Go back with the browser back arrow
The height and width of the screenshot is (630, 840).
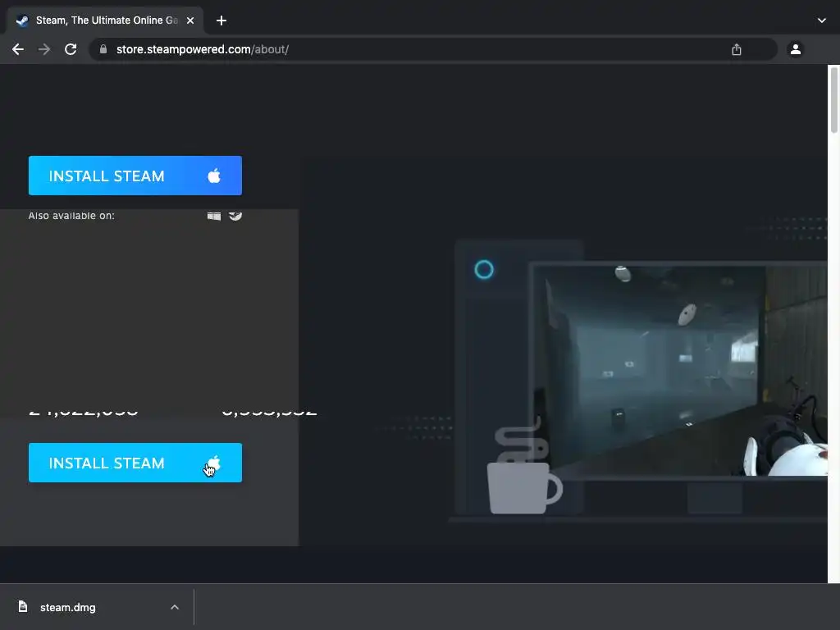[x=18, y=49]
